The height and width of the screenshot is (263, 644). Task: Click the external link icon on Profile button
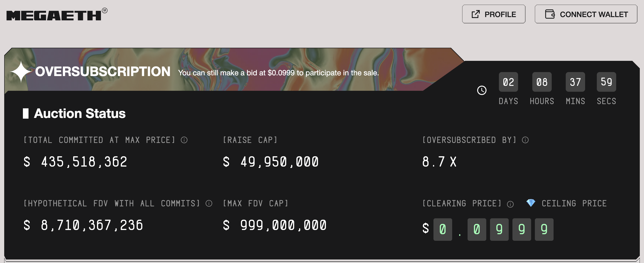pyautogui.click(x=476, y=14)
